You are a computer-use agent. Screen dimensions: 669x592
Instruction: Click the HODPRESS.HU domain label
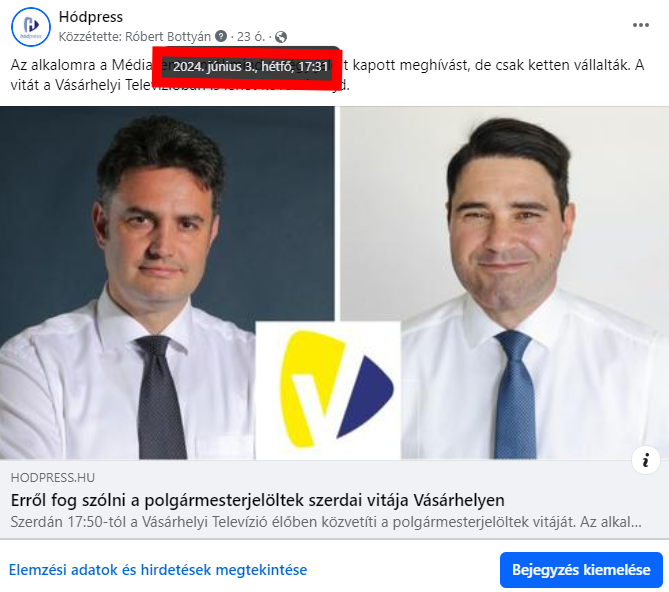click(x=53, y=478)
